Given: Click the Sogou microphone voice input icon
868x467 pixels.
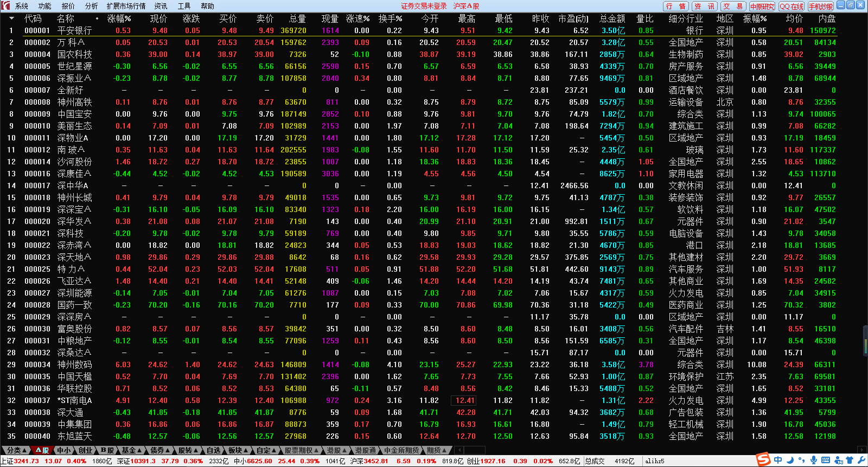Looking at the screenshot, I should (813, 460).
